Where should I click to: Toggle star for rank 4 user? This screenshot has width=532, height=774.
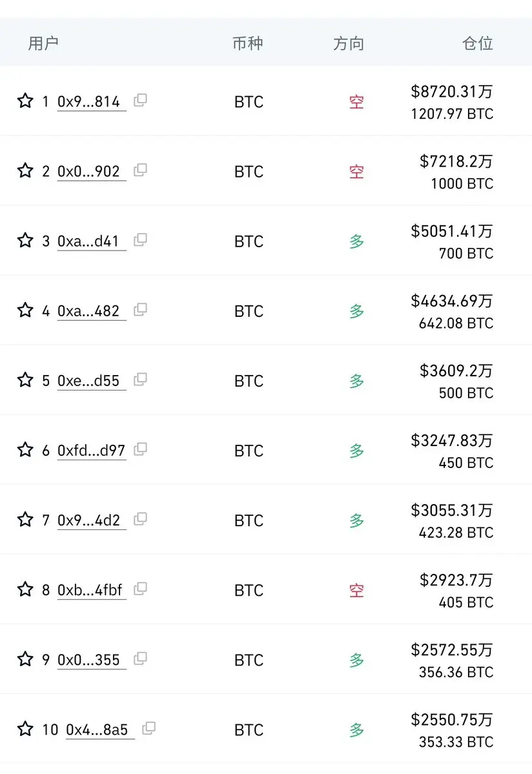coord(25,310)
